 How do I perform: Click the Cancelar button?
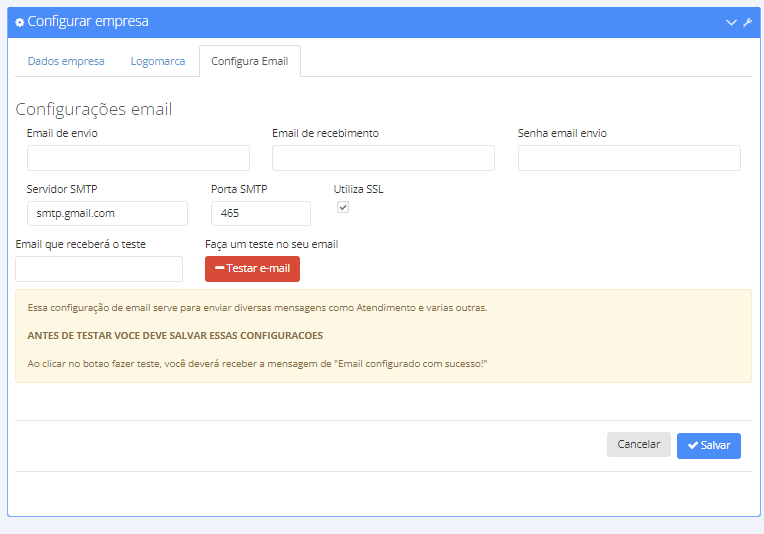coord(639,444)
